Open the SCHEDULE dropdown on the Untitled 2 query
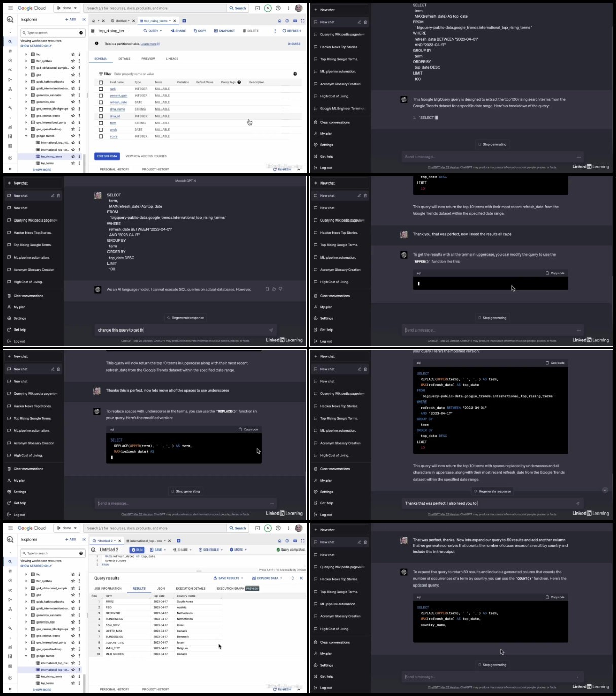The width and height of the screenshot is (616, 696). pos(210,550)
